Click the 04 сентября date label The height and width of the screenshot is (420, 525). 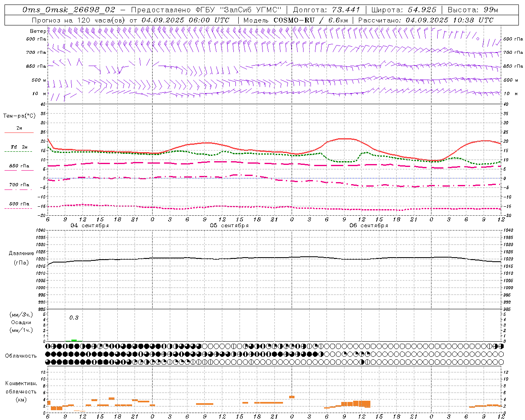pyautogui.click(x=90, y=226)
